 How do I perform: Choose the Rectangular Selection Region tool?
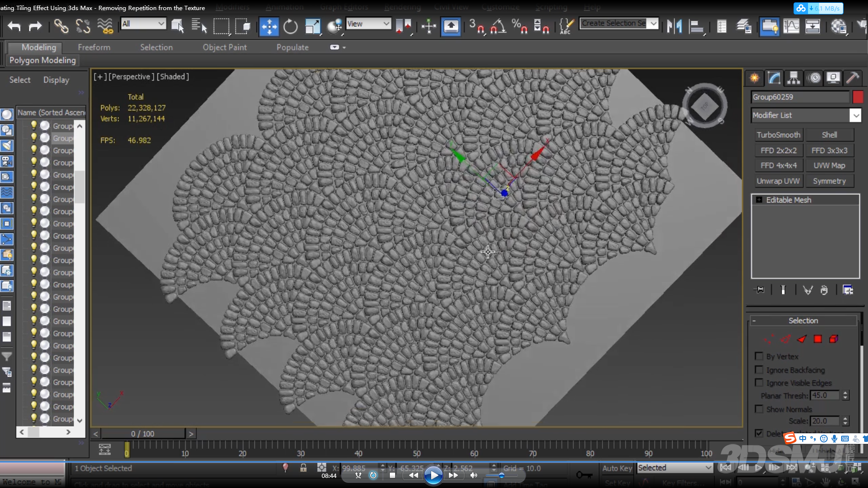(x=221, y=26)
